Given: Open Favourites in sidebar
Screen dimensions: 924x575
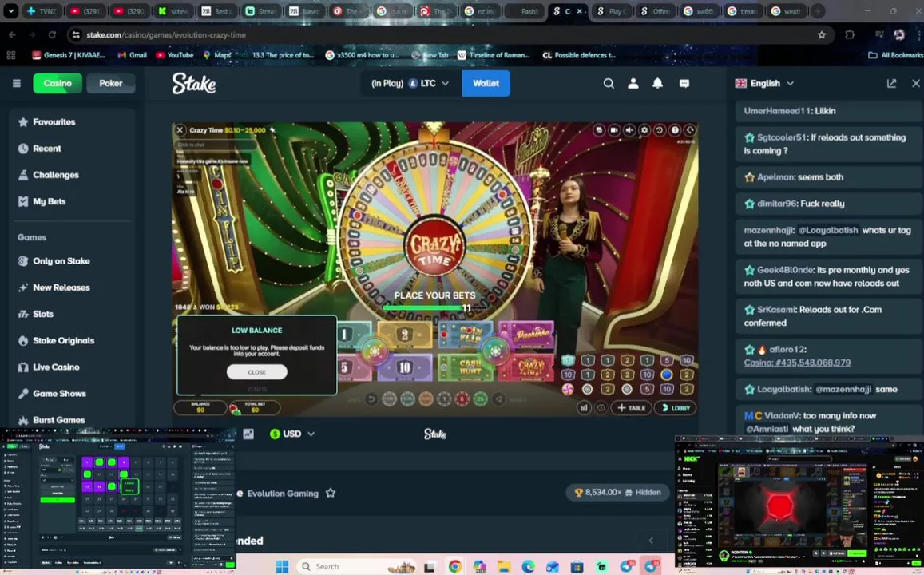Looking at the screenshot, I should pyautogui.click(x=47, y=122).
